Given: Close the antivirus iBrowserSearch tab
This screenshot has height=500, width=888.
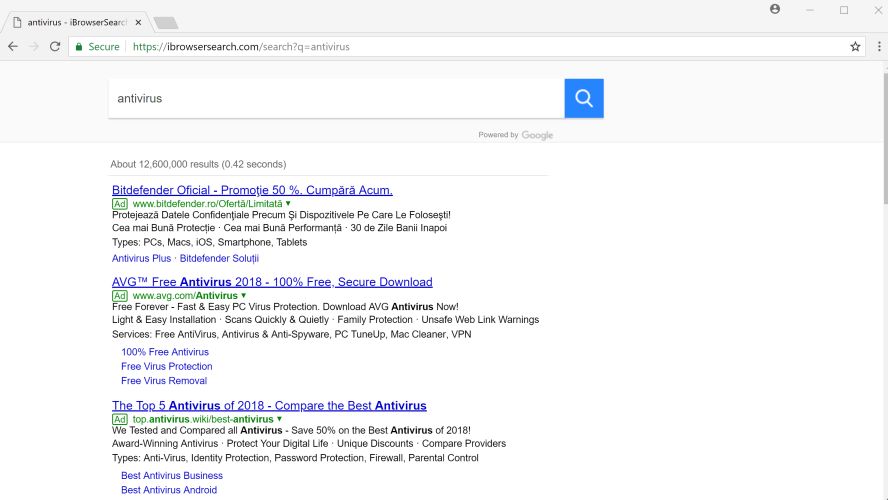Looking at the screenshot, I should 137,22.
